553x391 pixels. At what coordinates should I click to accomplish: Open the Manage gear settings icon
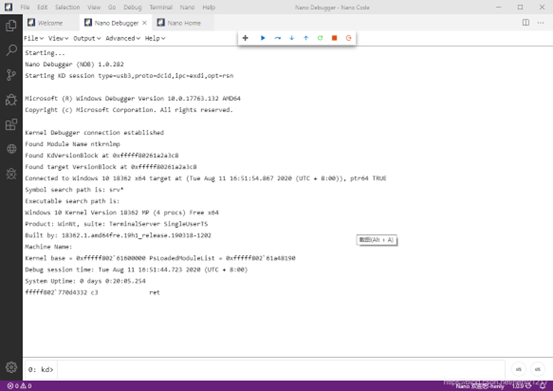[11, 367]
